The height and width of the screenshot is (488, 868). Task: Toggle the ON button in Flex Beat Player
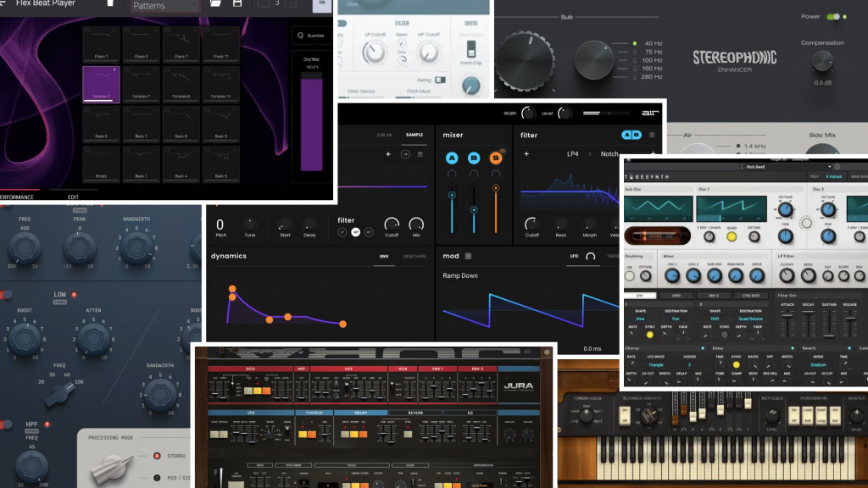pyautogui.click(x=321, y=4)
